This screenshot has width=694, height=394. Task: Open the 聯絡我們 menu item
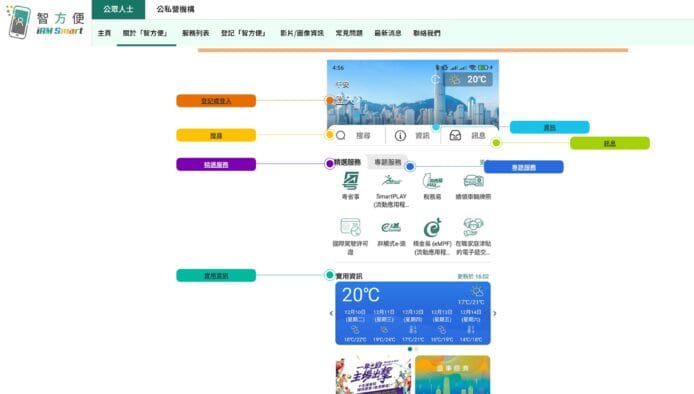pyautogui.click(x=427, y=33)
